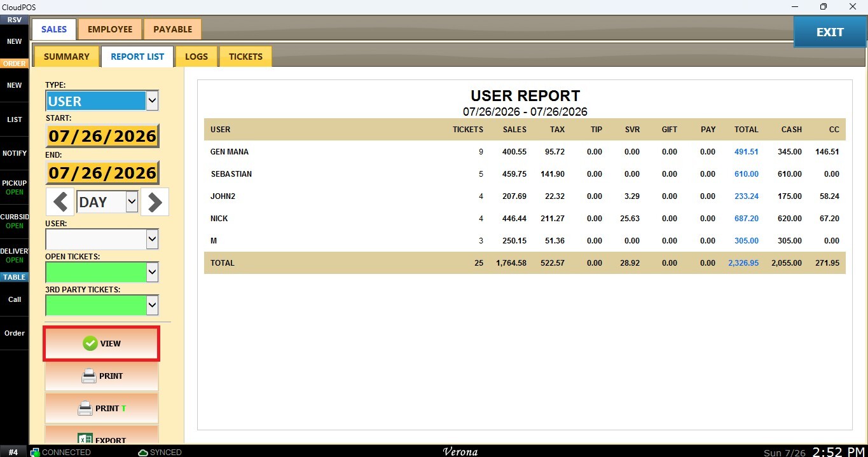Click NEW under RSV in sidebar
The image size is (868, 457).
[14, 41]
